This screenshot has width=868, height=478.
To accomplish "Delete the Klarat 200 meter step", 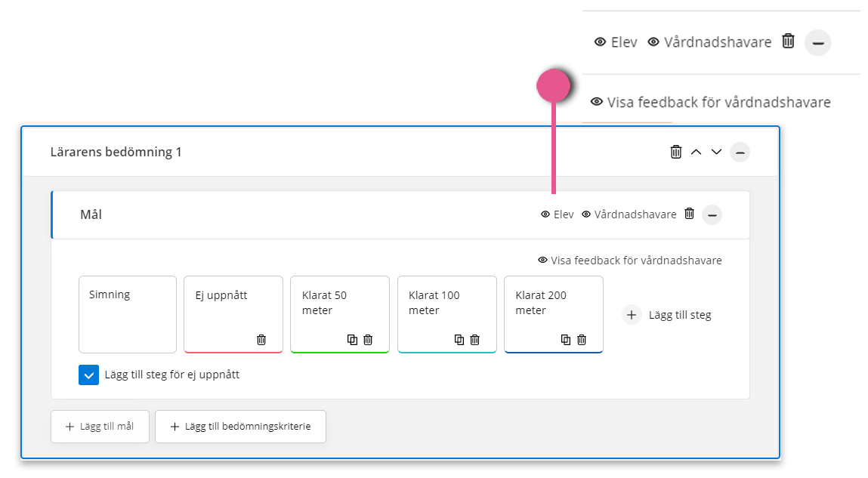I will tap(582, 340).
